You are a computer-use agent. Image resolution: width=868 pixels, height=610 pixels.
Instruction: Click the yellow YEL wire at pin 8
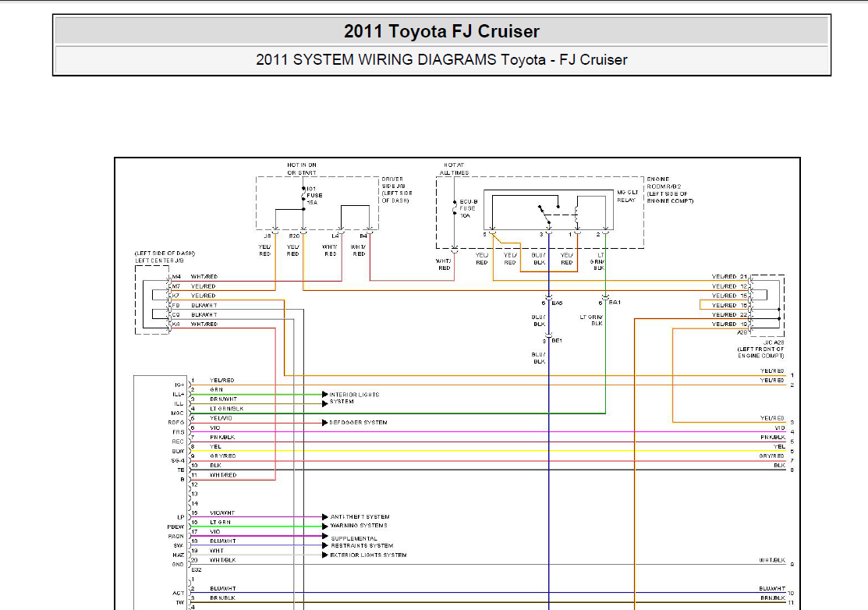coord(487,451)
